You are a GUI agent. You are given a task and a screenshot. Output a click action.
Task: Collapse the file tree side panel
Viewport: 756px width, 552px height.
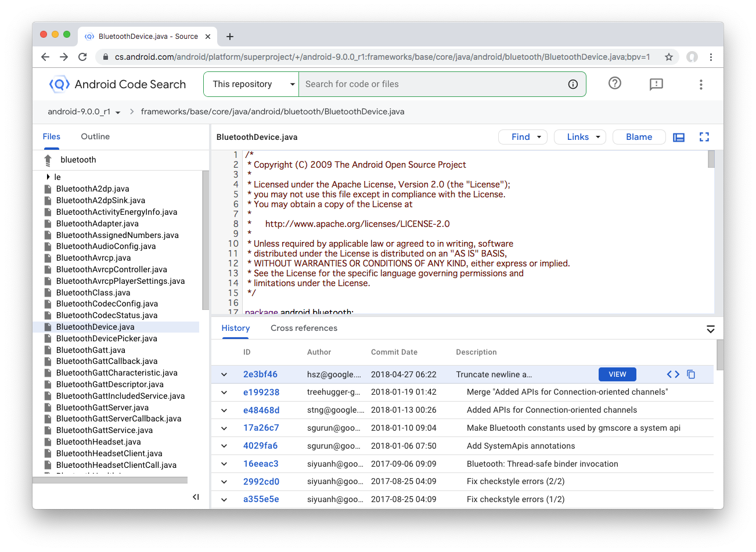click(x=196, y=497)
